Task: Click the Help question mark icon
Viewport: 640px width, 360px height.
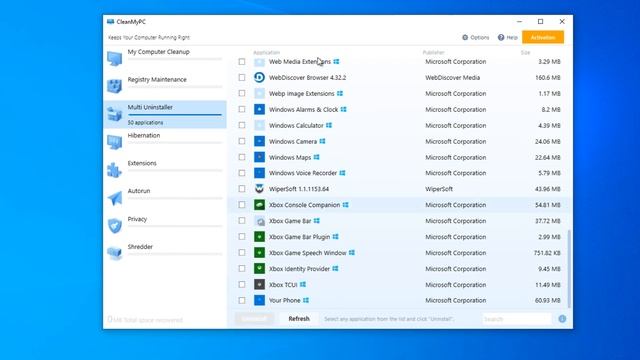Action: 501,38
